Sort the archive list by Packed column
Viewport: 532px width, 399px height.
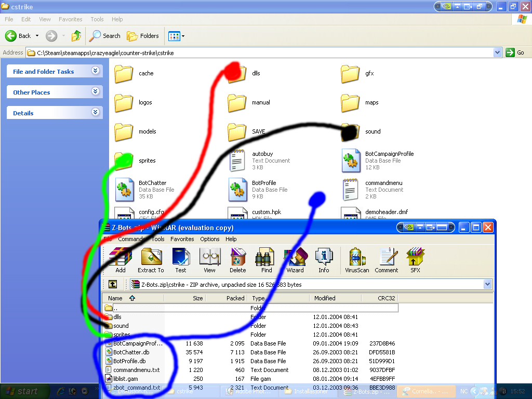(x=227, y=298)
